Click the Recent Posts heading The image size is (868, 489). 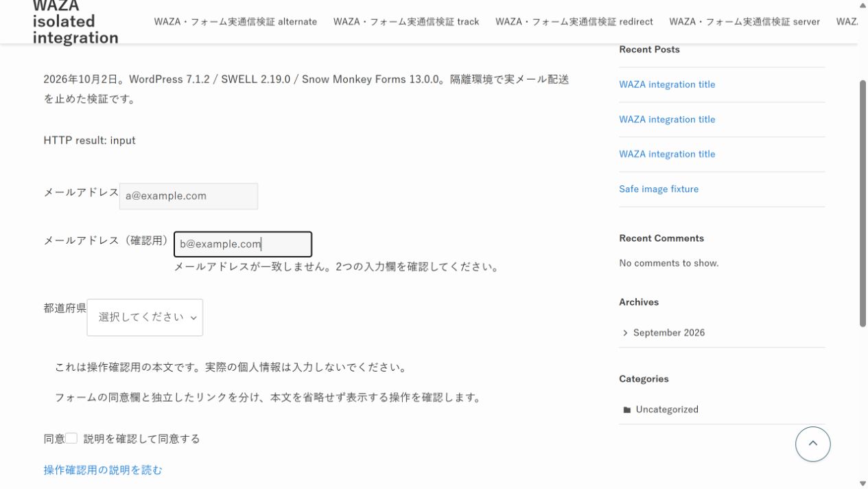(649, 49)
